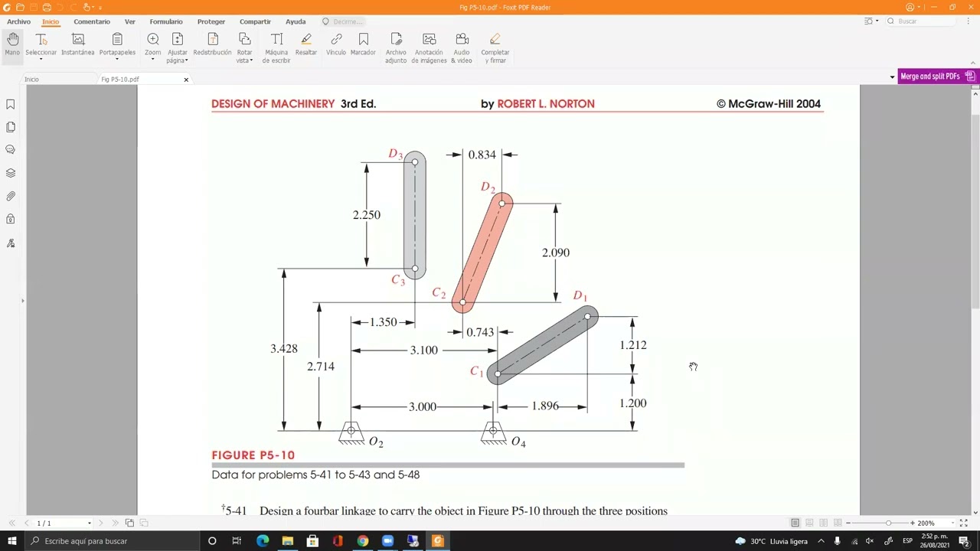Select continuous page view mode
The image size is (980, 551).
[x=809, y=523]
